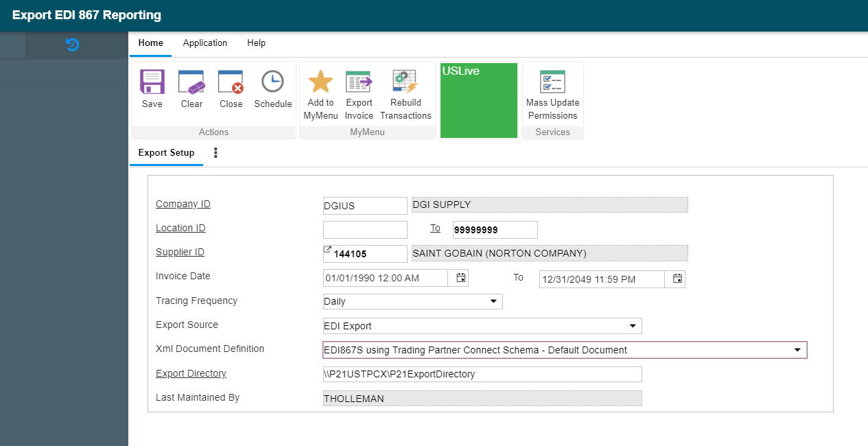
Task: Open the Schedule clock icon
Action: click(272, 82)
